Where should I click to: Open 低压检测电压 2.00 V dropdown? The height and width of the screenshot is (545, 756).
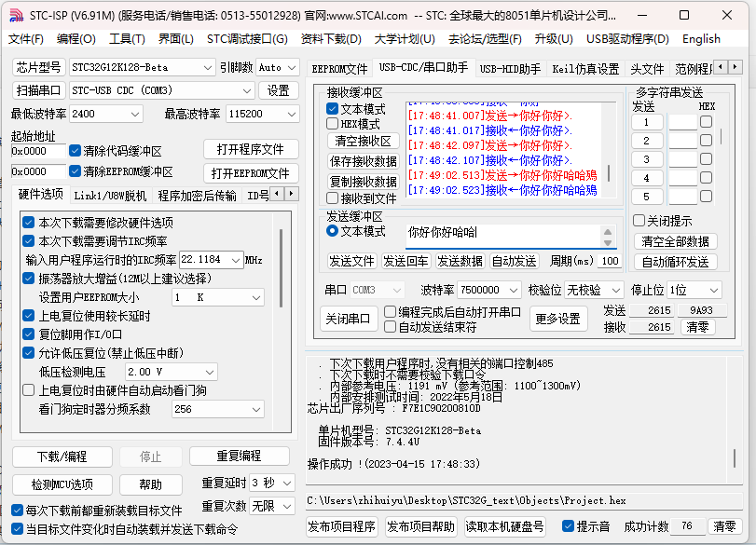172,372
